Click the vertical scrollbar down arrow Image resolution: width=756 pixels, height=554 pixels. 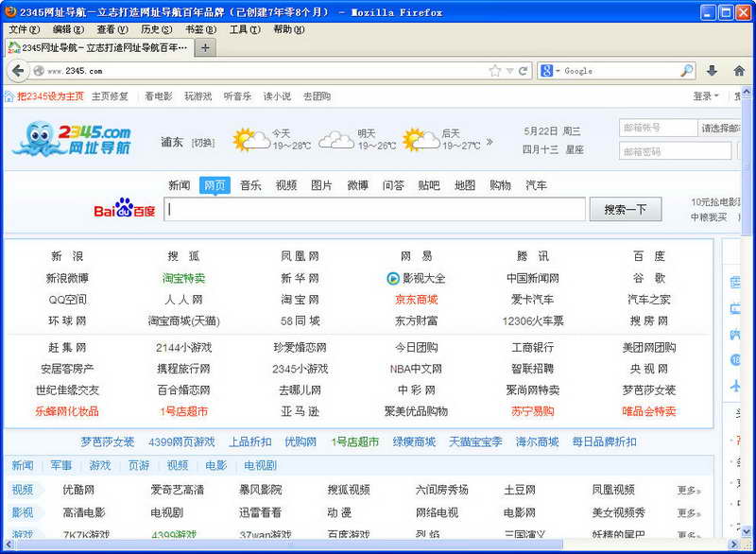tap(747, 530)
